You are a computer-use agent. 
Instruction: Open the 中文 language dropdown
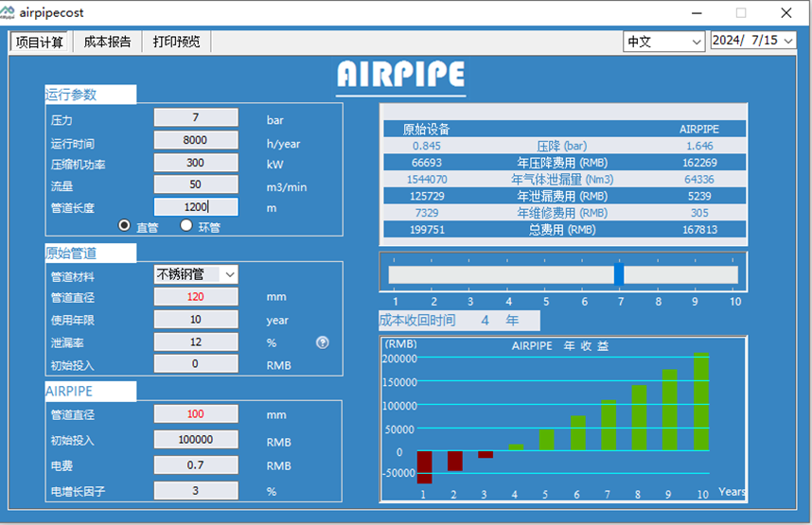click(x=663, y=42)
